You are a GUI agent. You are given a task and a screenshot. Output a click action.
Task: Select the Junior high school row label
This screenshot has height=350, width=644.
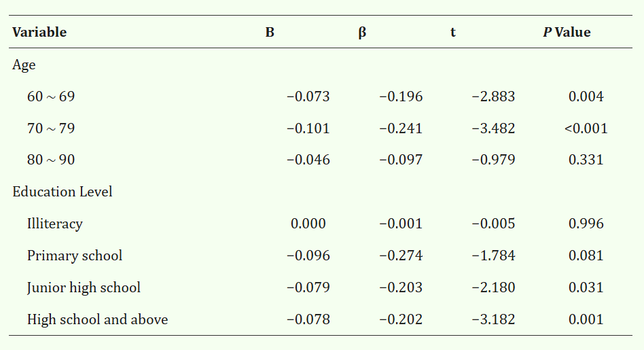(84, 287)
